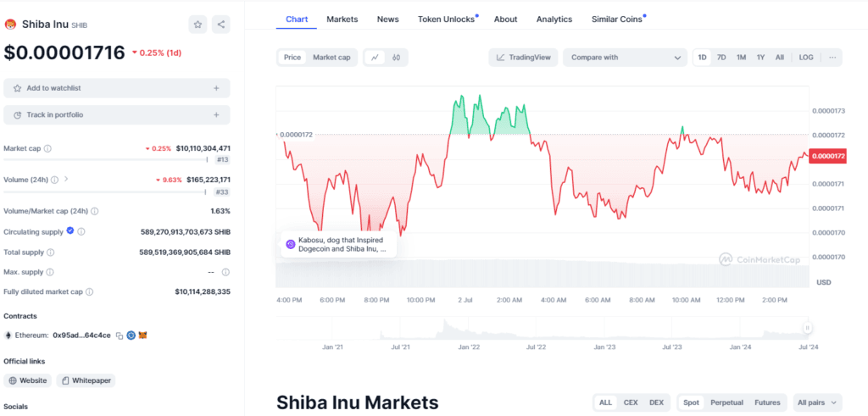Filter markets to Spot
The image size is (868, 416).
tap(691, 402)
